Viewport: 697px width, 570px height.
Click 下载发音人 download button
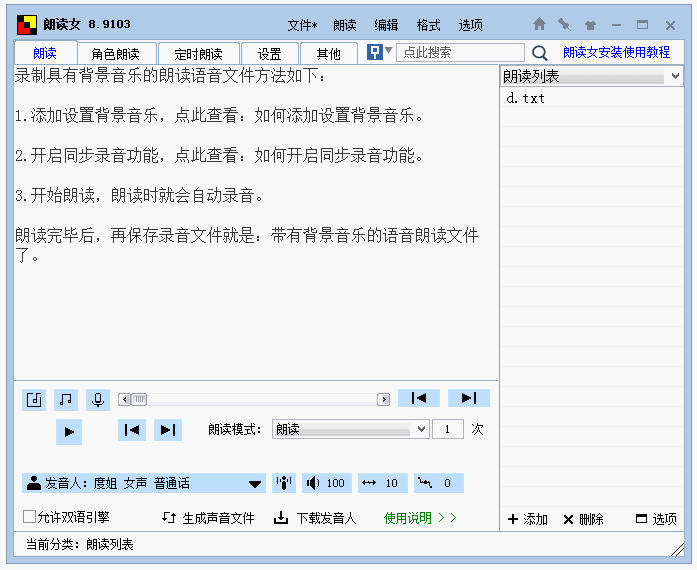315,518
